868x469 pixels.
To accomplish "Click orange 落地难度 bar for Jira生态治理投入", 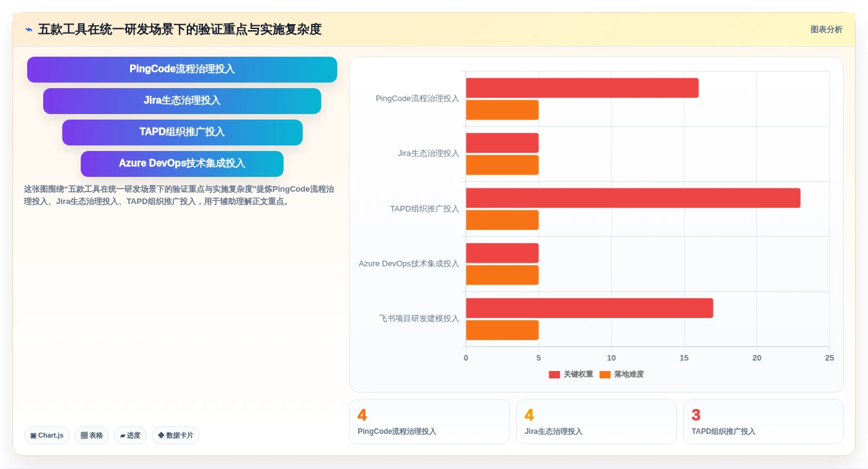I will click(502, 165).
